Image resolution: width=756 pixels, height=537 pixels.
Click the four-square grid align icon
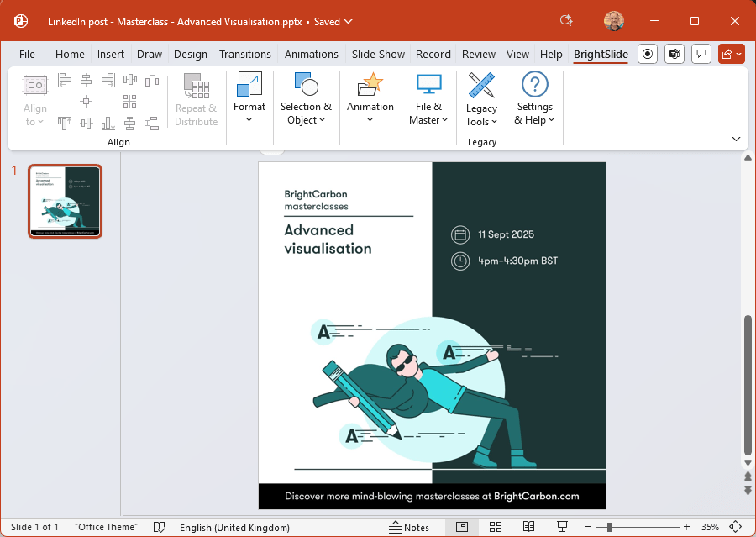point(129,102)
